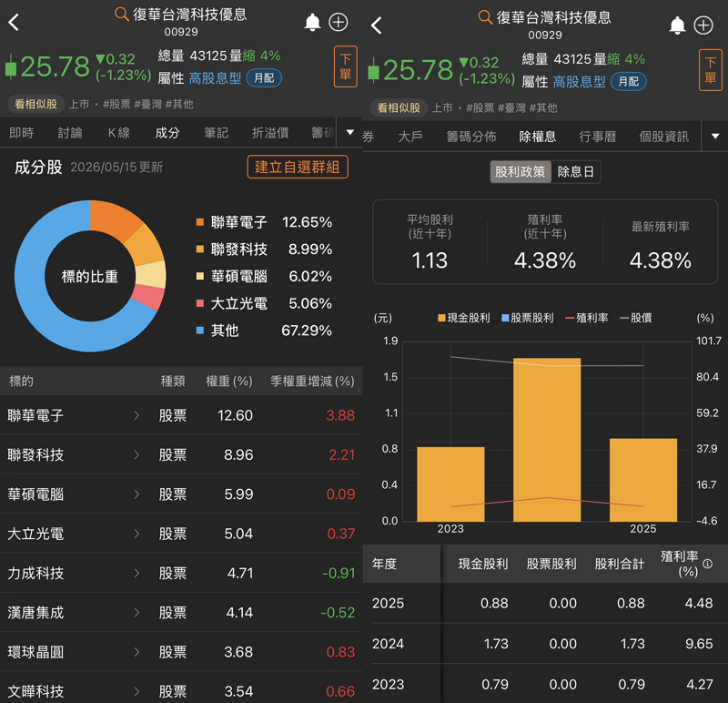This screenshot has height=703, width=728.
Task: Switch to 大戶 tab
Action: click(410, 137)
